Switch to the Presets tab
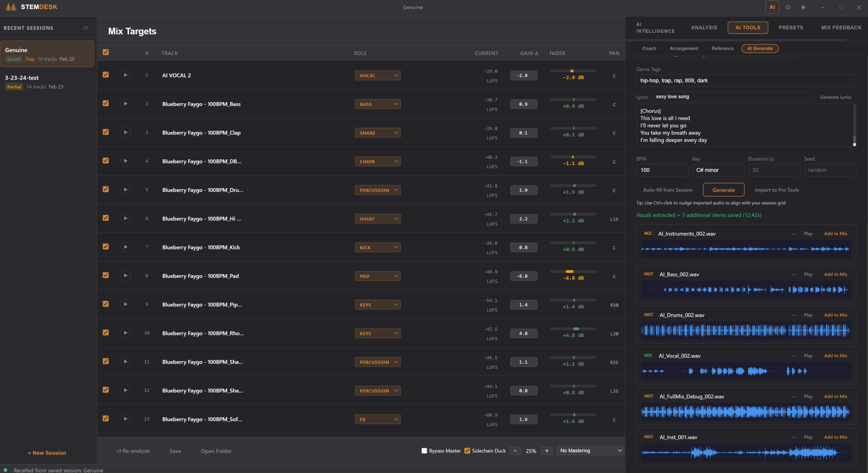The image size is (868, 473). pos(791,27)
